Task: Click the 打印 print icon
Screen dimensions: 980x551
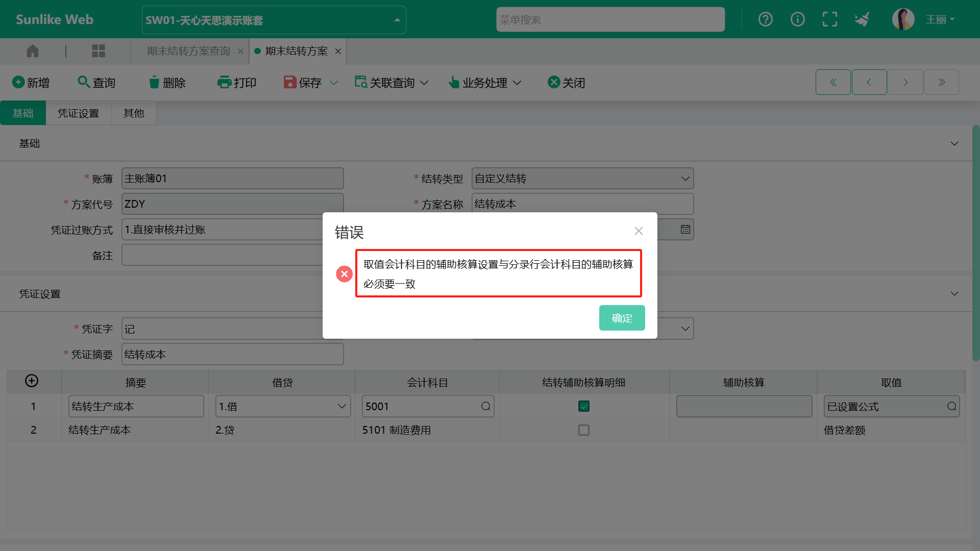Action: tap(224, 83)
